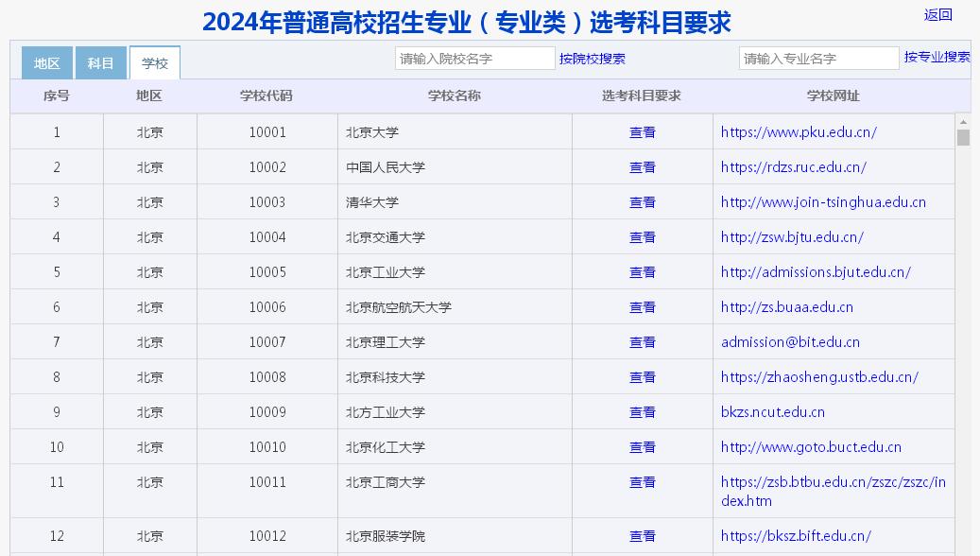
Task: Open 查看 for 北京工商大学
Action: coord(642,482)
